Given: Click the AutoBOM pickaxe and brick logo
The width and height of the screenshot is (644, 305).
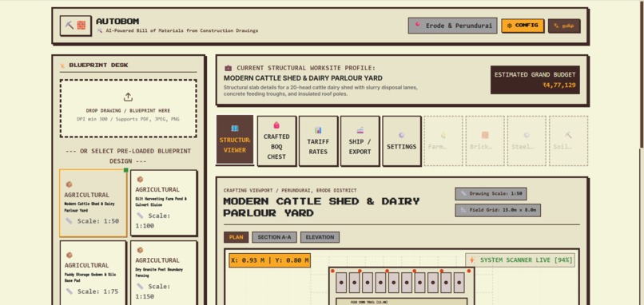Looking at the screenshot, I should pos(76,26).
